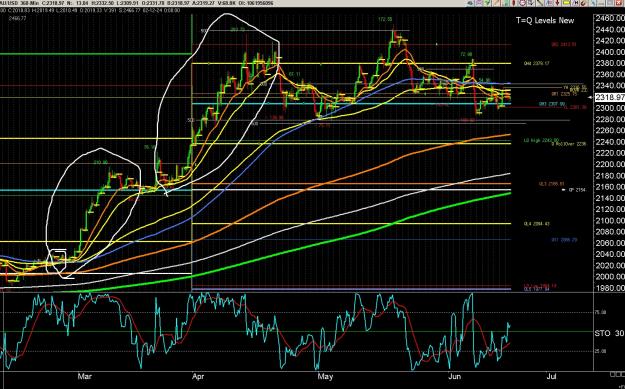This screenshot has height=389, width=625.
Task: Click the Jul label on time axis
Action: pos(551,376)
